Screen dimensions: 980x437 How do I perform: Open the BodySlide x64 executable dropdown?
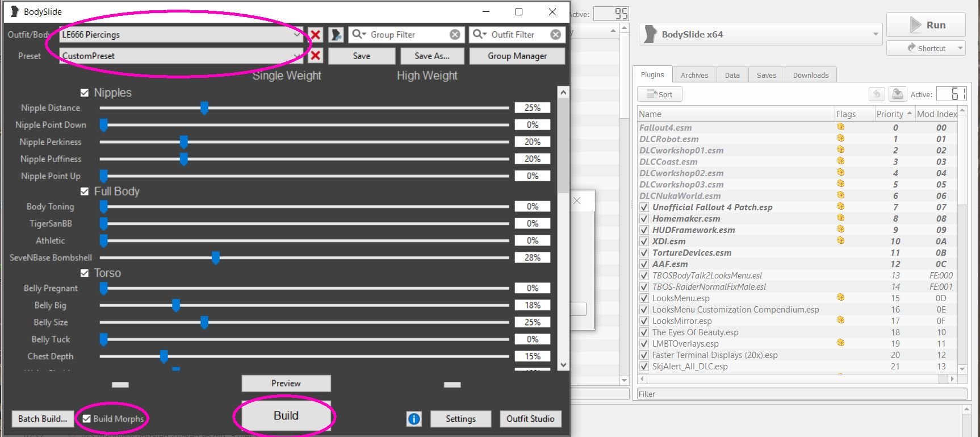click(874, 35)
